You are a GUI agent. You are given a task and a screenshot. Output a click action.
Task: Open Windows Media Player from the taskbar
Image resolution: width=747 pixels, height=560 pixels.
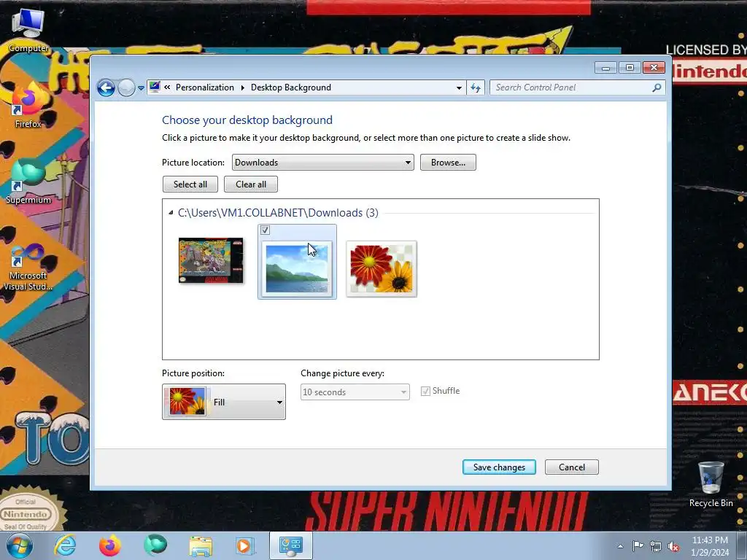245,545
